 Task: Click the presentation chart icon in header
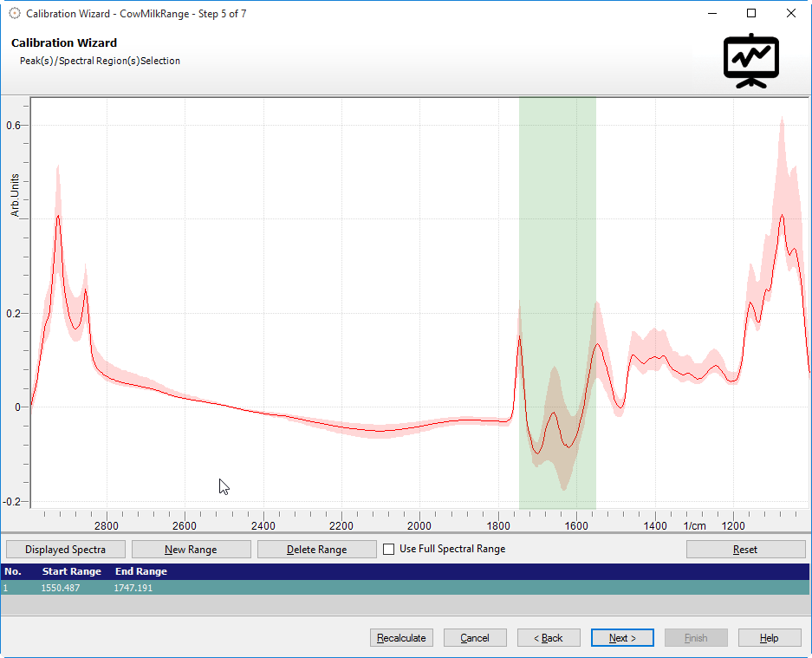(x=751, y=61)
